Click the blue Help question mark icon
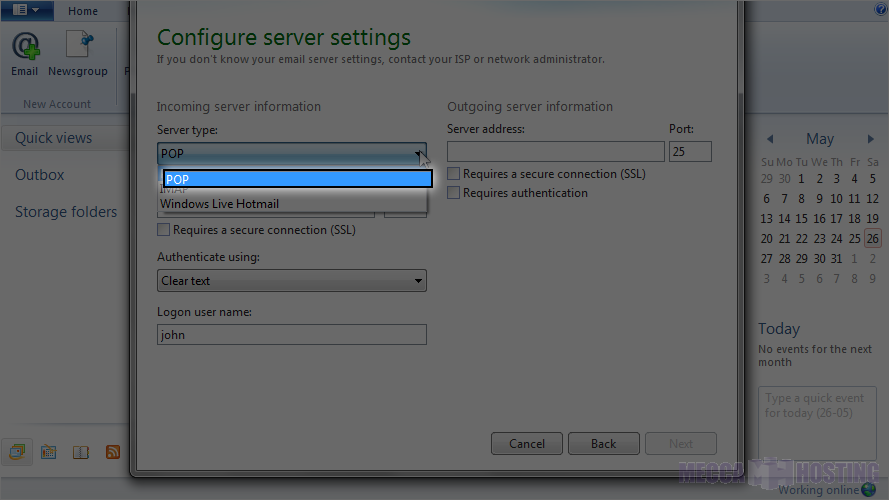889x500 pixels. [x=880, y=10]
